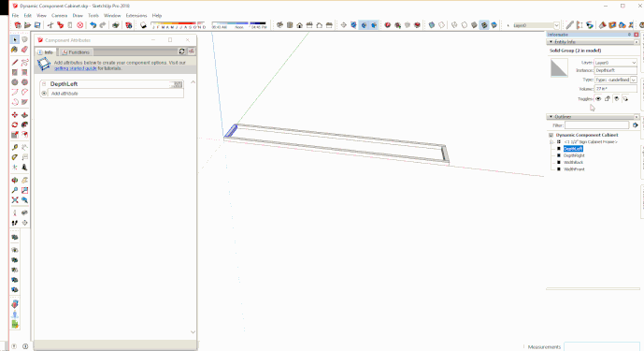Switch to the Info tab
This screenshot has width=644, height=351.
(46, 52)
